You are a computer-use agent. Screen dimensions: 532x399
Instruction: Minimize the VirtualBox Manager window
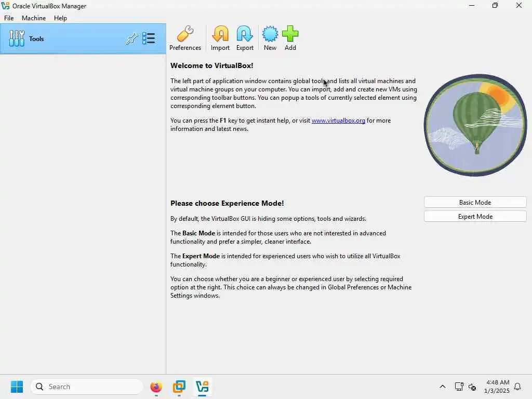(472, 5)
